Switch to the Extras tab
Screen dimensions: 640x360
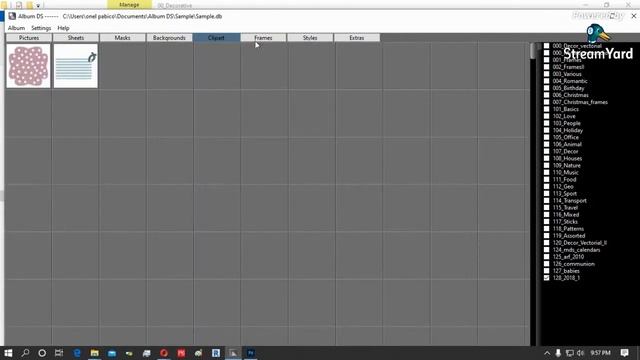(357, 38)
